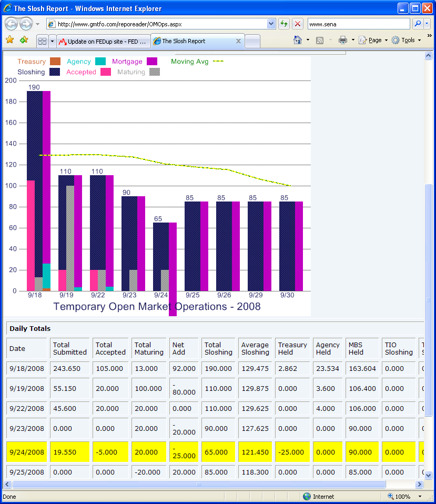
Task: Expand the address bar URL dropdown
Action: (271, 24)
